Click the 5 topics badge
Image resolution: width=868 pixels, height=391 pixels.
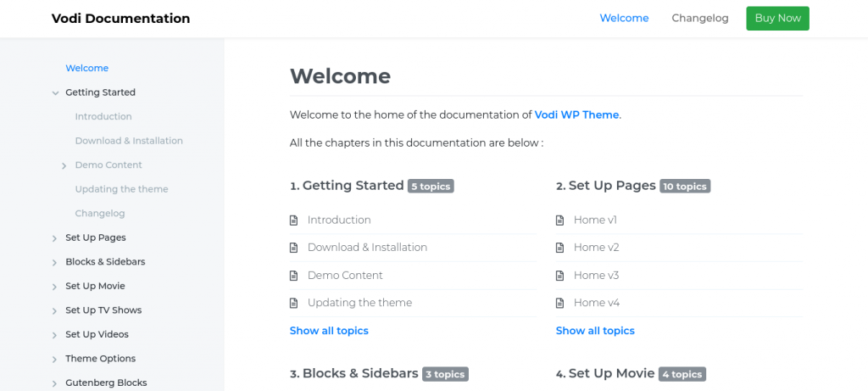[x=431, y=186]
